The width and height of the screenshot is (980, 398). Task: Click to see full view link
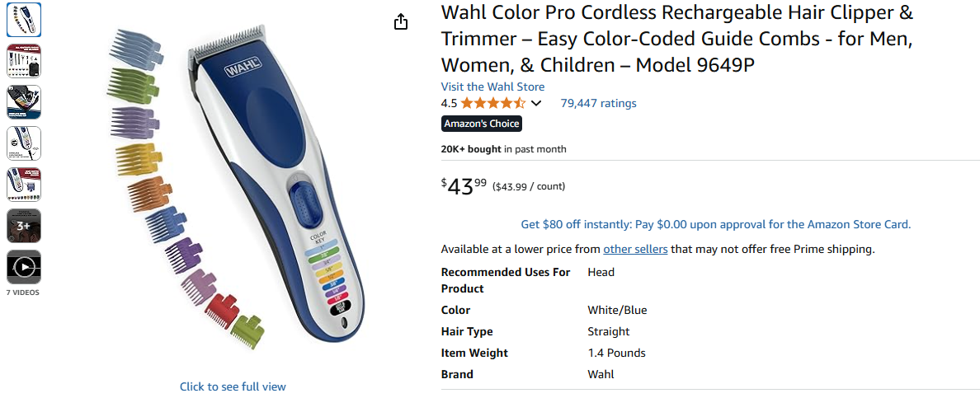tap(233, 386)
